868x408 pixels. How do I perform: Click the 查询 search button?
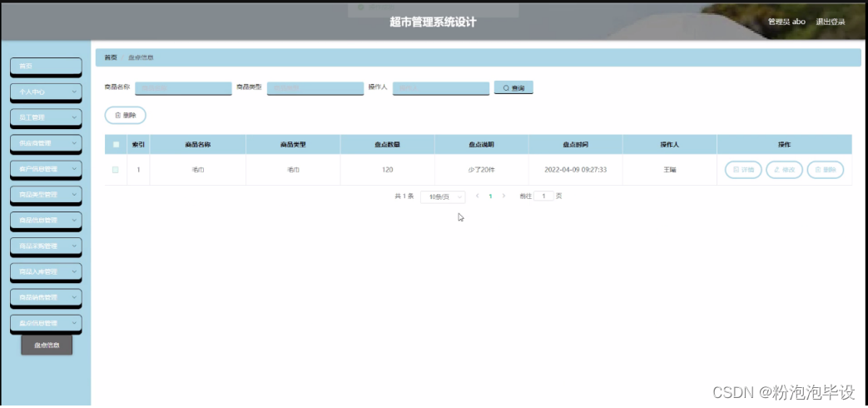[x=513, y=88]
